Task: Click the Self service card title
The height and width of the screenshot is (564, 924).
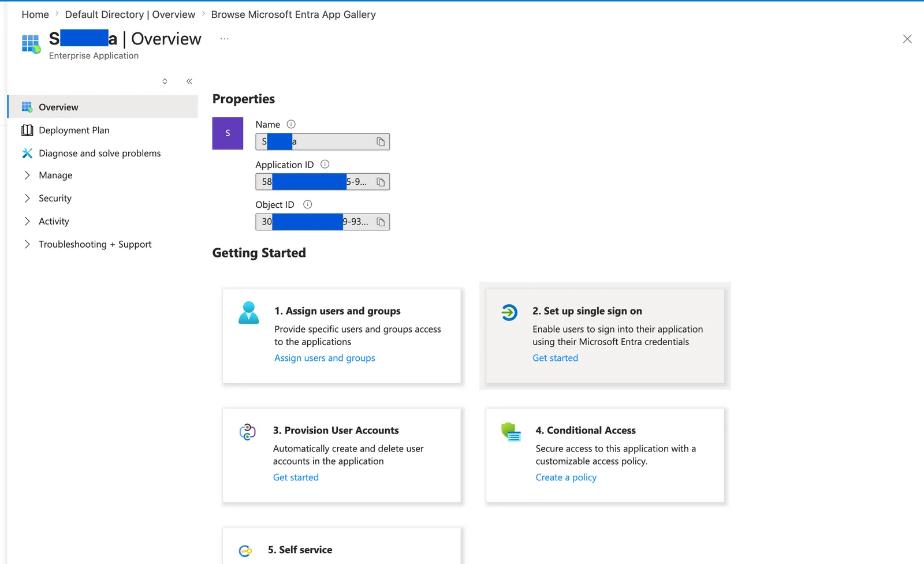Action: (300, 550)
